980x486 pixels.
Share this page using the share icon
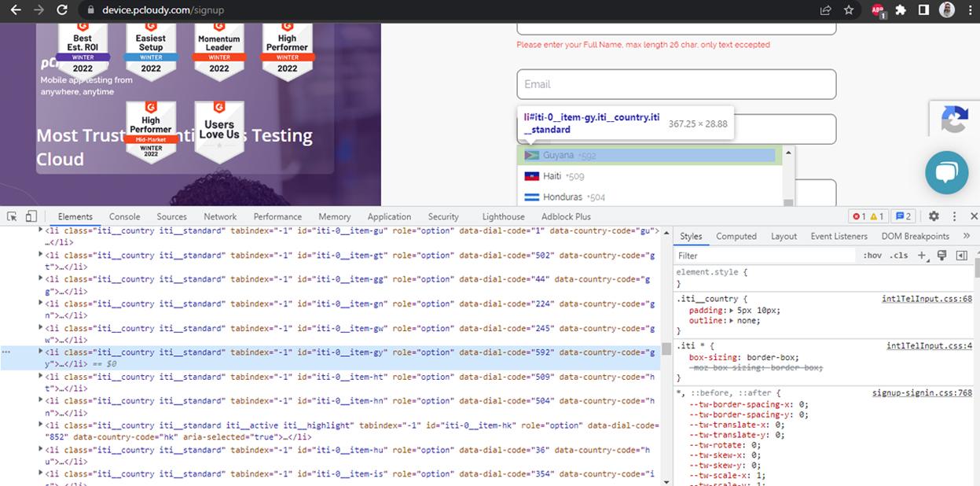coord(825,10)
